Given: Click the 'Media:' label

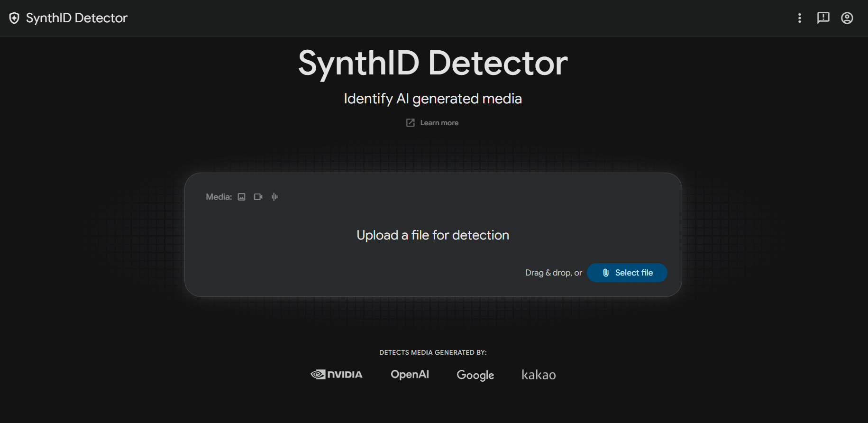Looking at the screenshot, I should 219,197.
